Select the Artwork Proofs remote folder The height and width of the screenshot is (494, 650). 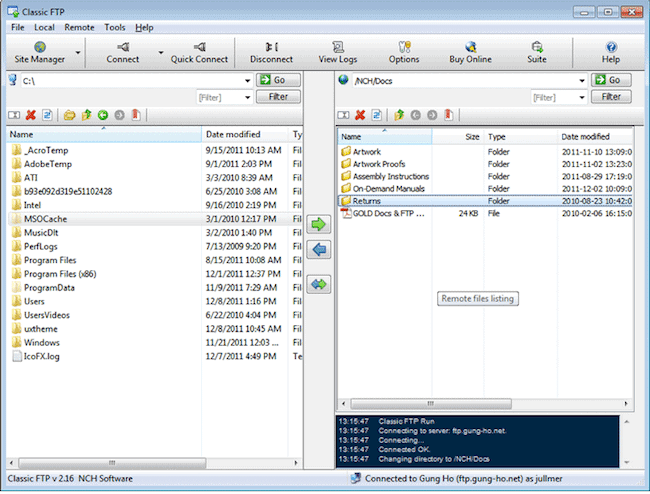(x=485, y=164)
